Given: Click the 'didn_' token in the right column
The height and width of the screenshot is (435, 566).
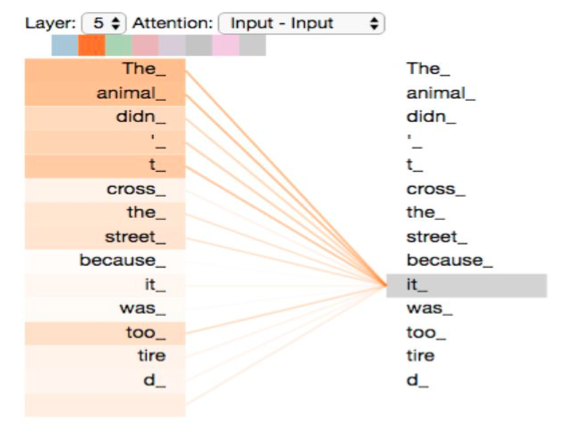Looking at the screenshot, I should click(x=431, y=117).
